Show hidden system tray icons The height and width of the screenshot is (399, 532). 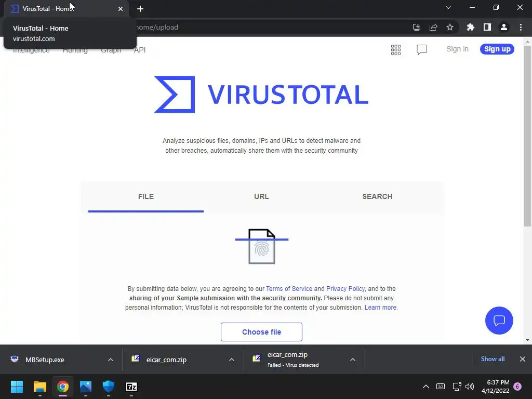(x=426, y=387)
